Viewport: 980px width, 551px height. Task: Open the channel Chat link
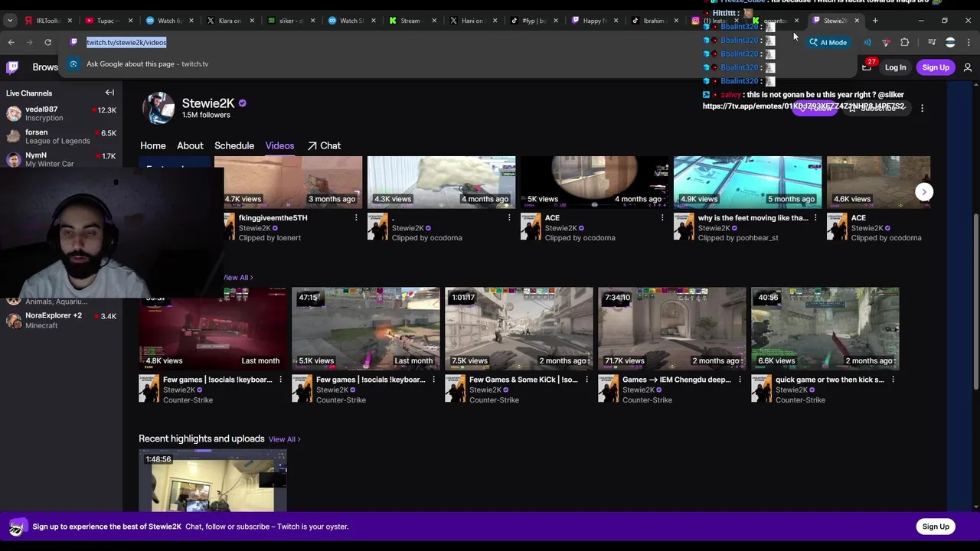pos(324,145)
